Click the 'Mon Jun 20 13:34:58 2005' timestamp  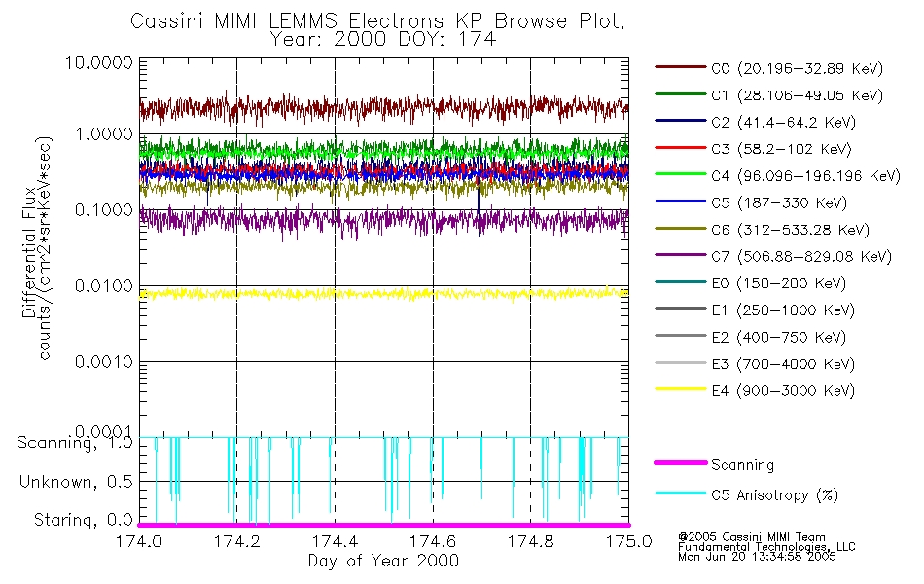757,557
